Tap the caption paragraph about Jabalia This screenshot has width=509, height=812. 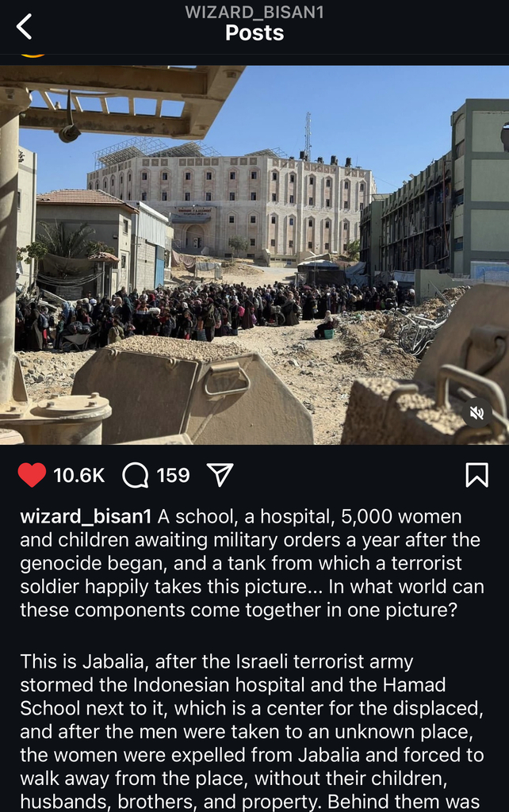(252, 732)
